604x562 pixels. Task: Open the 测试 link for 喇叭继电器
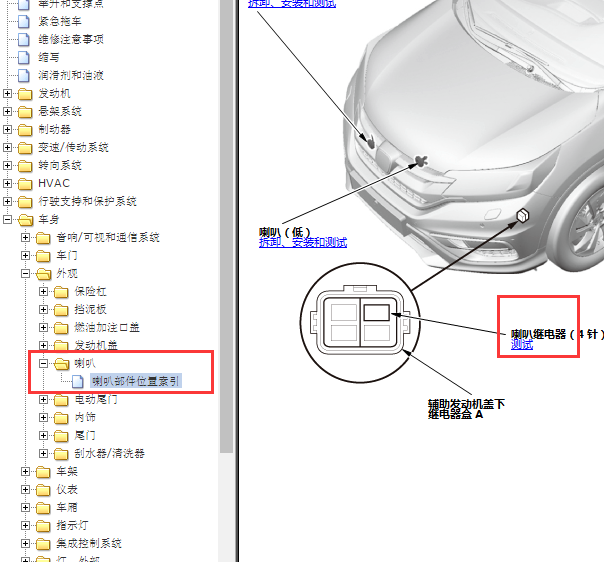(522, 344)
